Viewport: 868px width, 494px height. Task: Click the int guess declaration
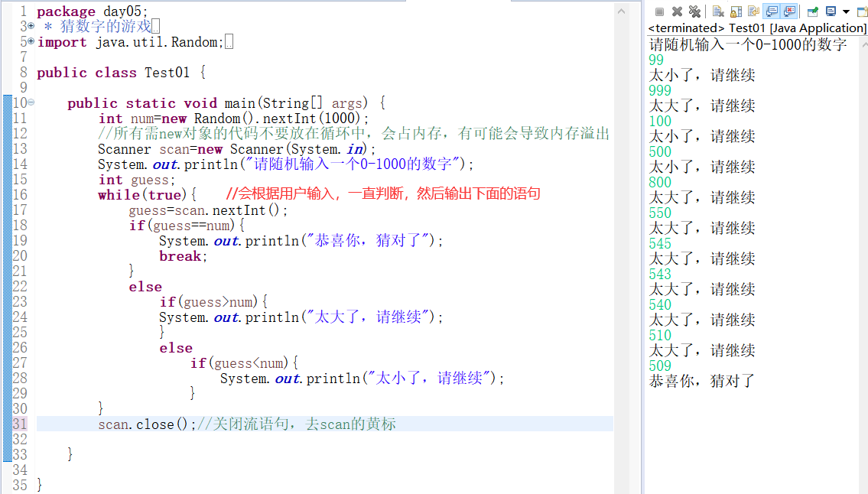137,180
